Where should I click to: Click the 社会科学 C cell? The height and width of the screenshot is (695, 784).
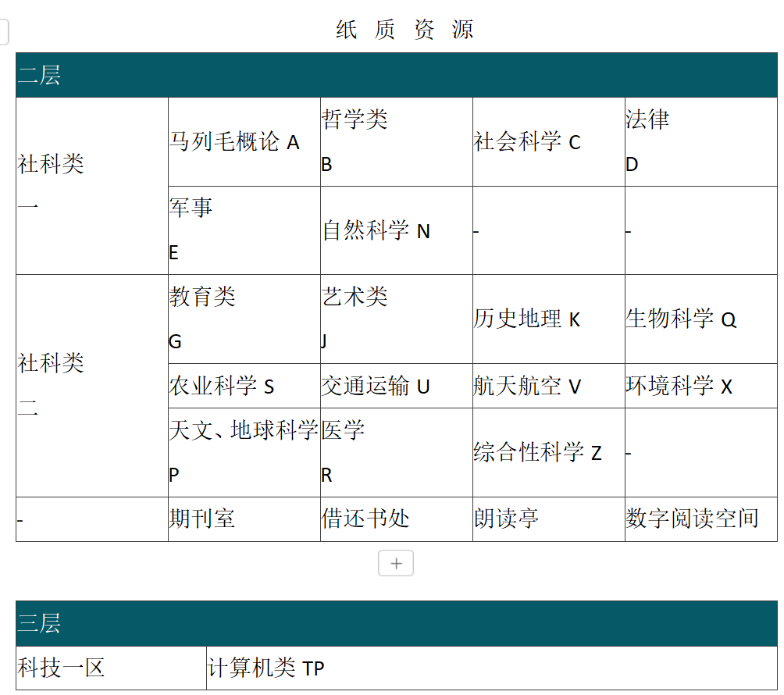528,142
